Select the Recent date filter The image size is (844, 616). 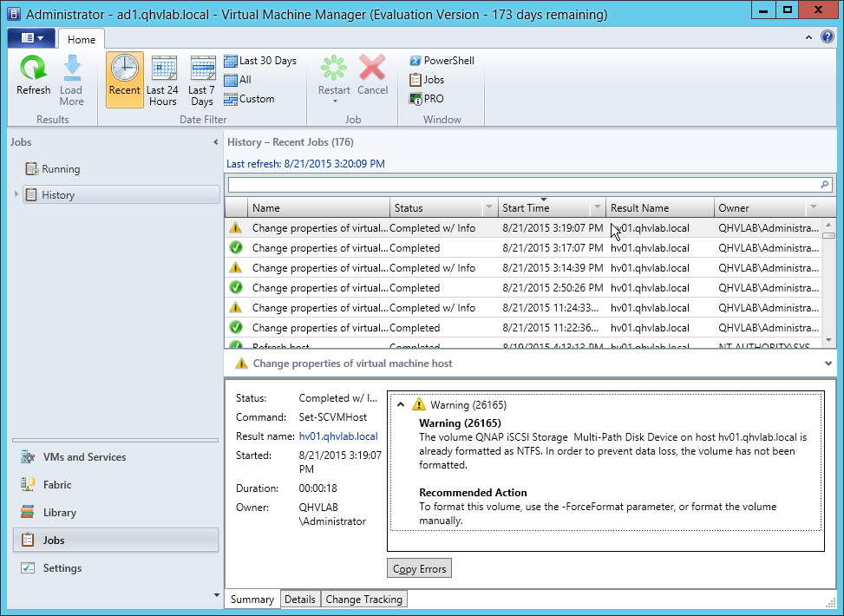pos(125,79)
